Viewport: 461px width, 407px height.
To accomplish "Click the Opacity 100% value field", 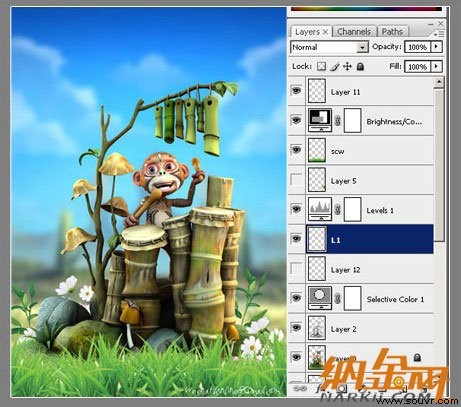I will [418, 47].
